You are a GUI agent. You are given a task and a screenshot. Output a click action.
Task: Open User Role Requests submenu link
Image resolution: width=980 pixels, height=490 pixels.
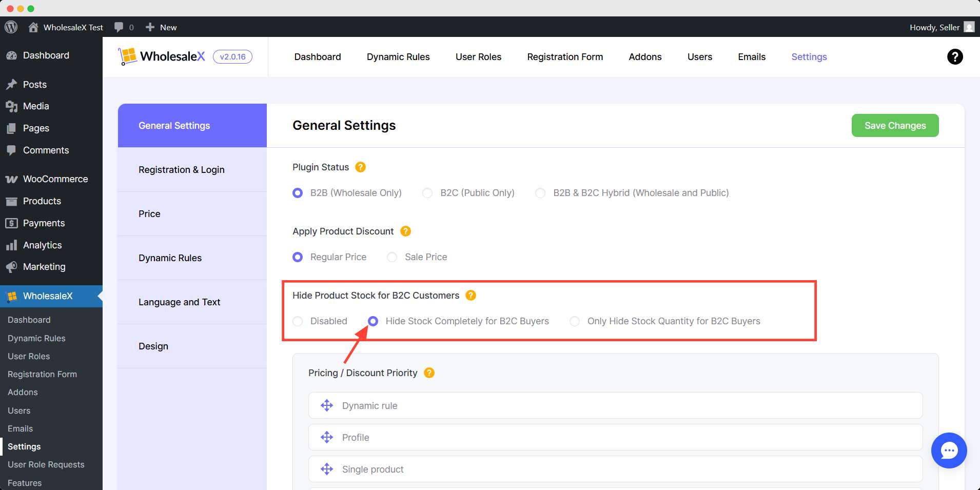tap(46, 465)
